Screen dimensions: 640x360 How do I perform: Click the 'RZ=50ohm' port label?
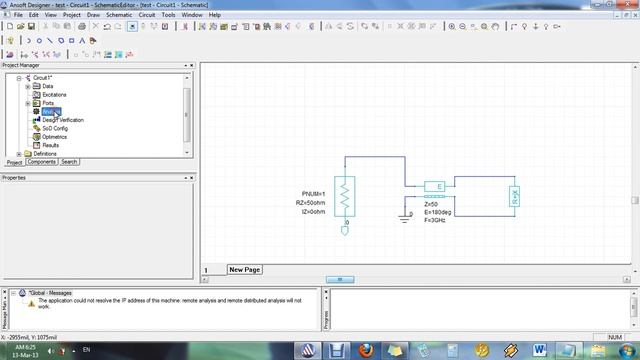(311, 203)
